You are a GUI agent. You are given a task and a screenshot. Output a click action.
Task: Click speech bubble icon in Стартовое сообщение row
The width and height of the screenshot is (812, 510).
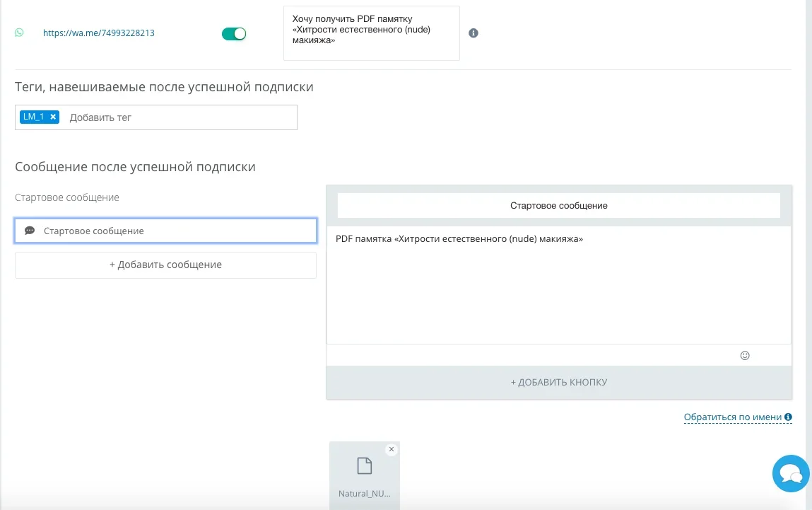pyautogui.click(x=30, y=231)
